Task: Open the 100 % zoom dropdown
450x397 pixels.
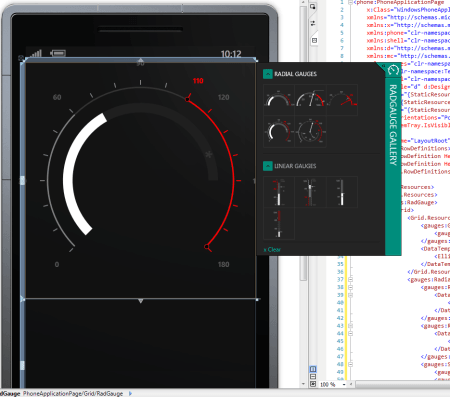Action: pos(344,385)
